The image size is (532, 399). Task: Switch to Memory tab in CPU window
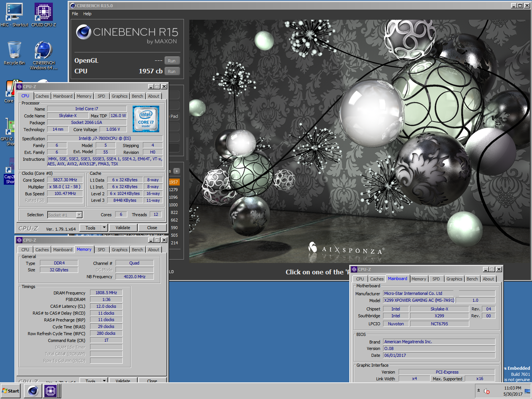[x=84, y=96]
